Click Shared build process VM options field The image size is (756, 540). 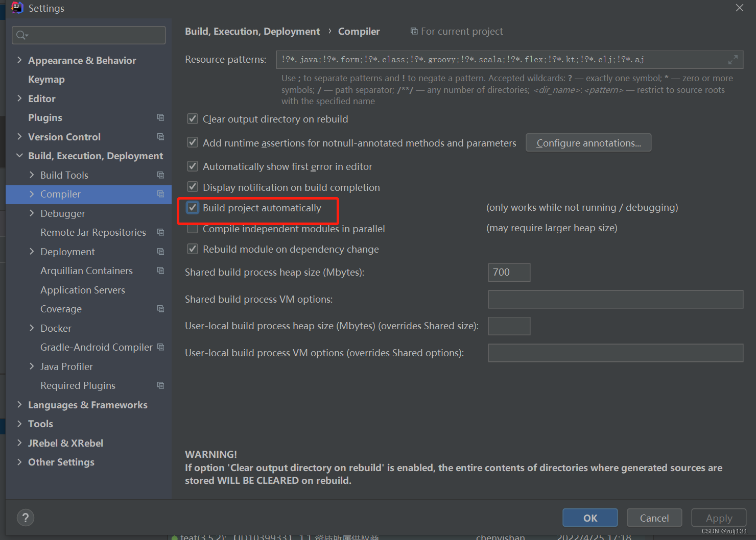[x=616, y=300]
